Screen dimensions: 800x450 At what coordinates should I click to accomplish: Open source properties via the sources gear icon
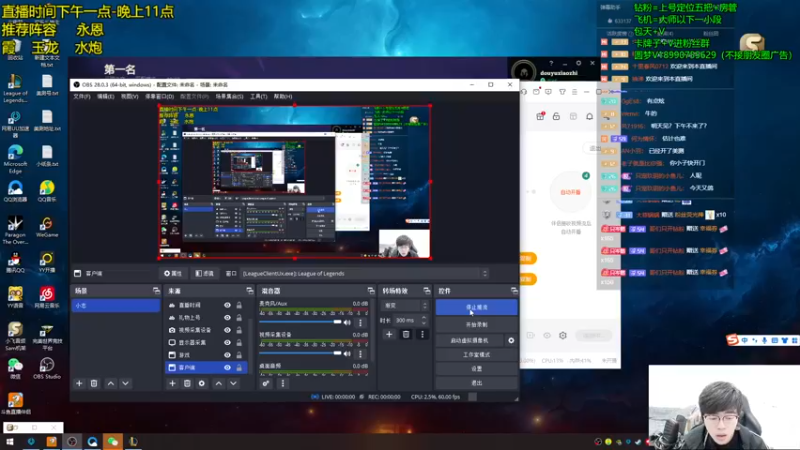[202, 383]
